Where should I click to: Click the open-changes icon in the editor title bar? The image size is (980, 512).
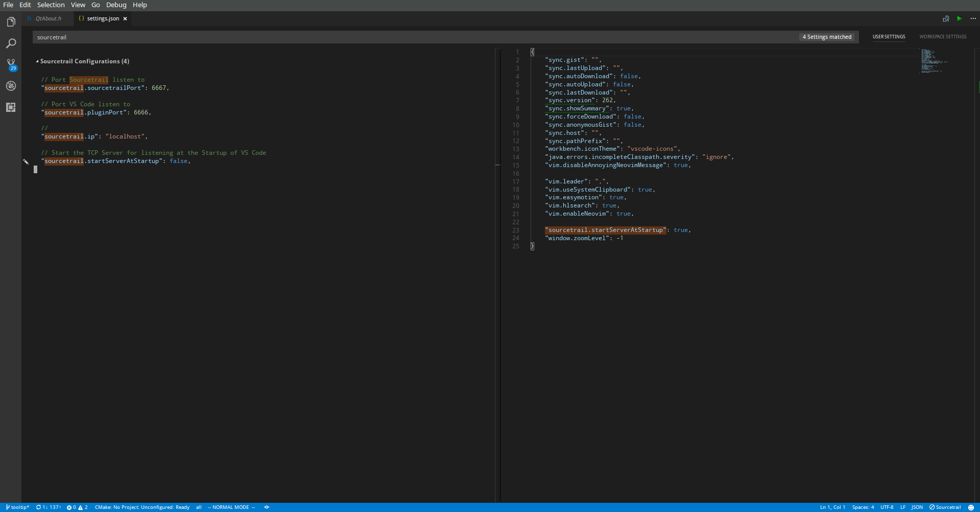[946, 18]
